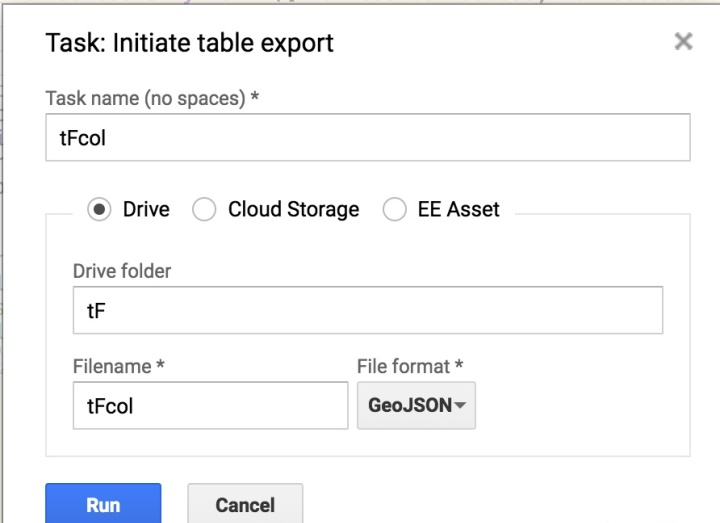Select EE Asset radio button
The image size is (720, 523).
[394, 209]
